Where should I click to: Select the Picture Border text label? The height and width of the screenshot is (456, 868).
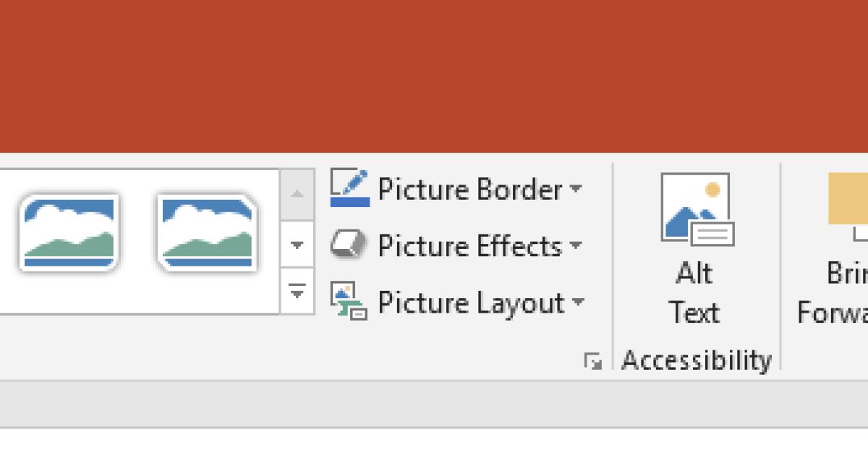(469, 190)
